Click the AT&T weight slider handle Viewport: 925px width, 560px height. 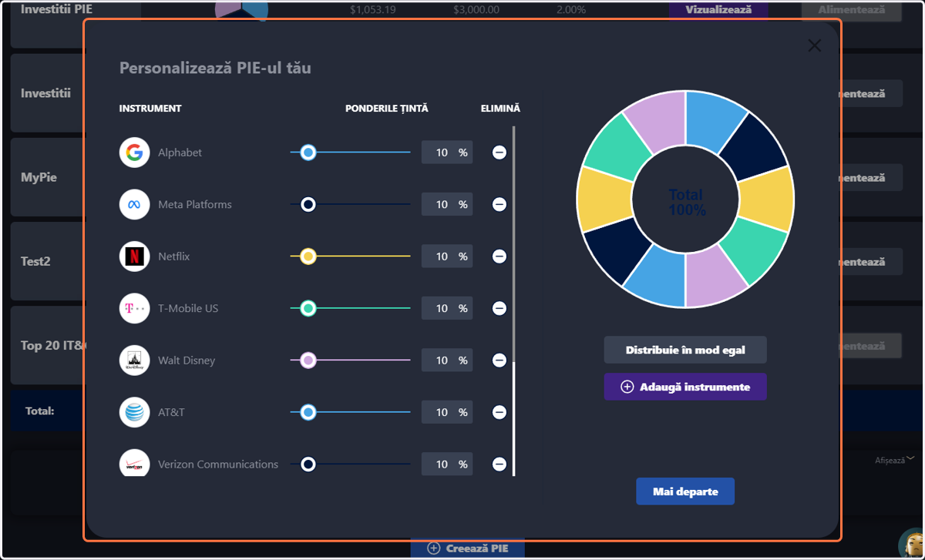point(308,412)
